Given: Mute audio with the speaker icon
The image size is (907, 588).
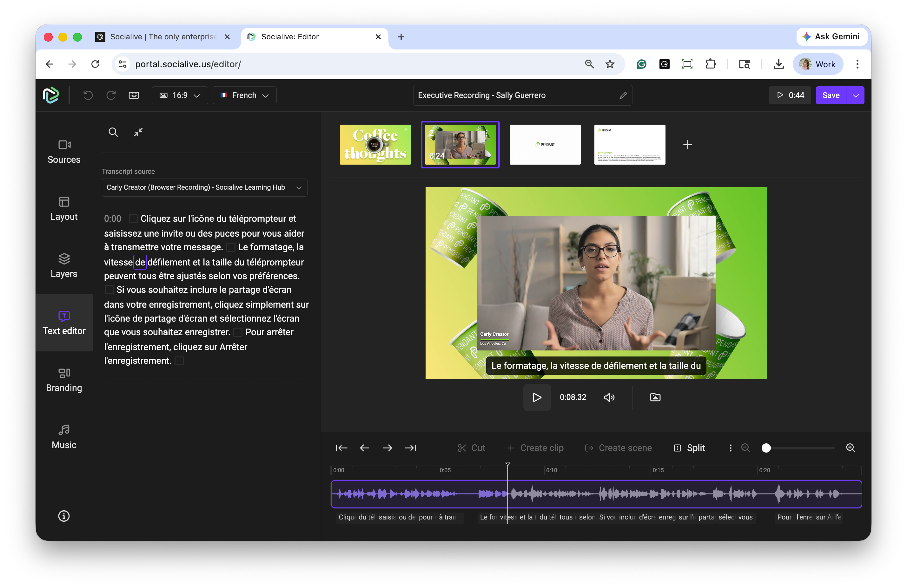Looking at the screenshot, I should pos(609,397).
